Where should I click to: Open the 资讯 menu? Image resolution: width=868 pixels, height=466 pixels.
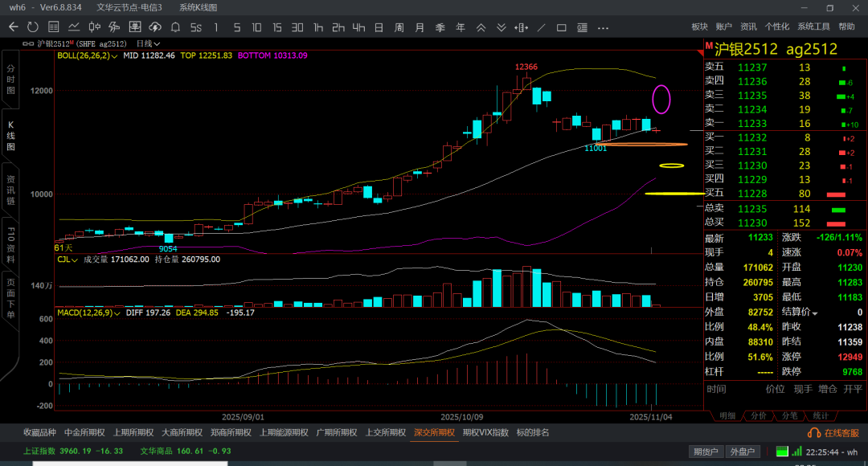pos(748,27)
